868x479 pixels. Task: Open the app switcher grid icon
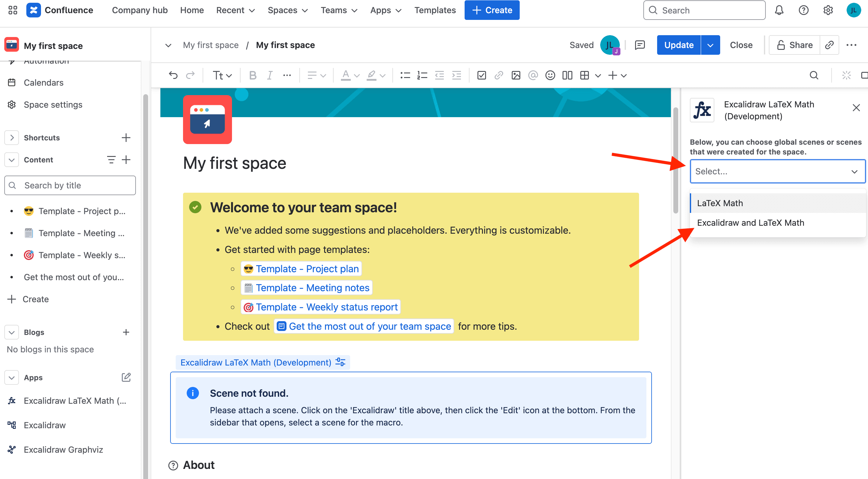tap(13, 10)
